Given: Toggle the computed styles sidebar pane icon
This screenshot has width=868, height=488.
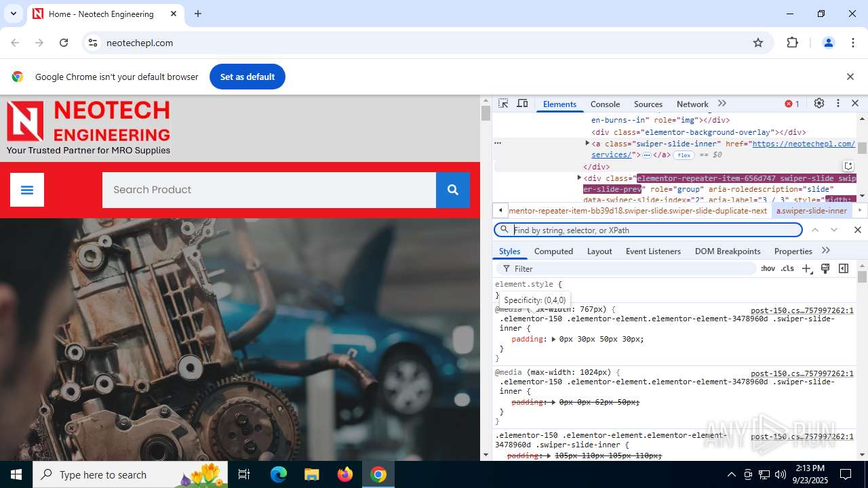Looking at the screenshot, I should point(844,268).
